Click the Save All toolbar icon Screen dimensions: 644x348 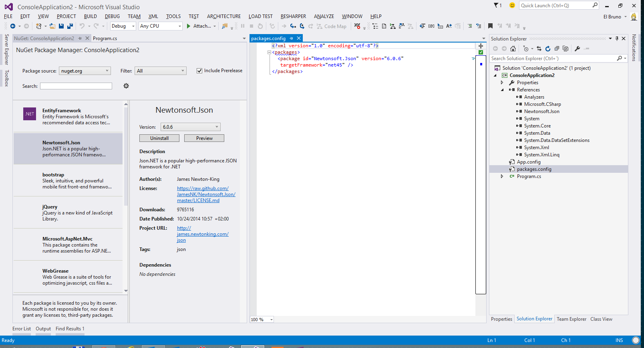(70, 26)
